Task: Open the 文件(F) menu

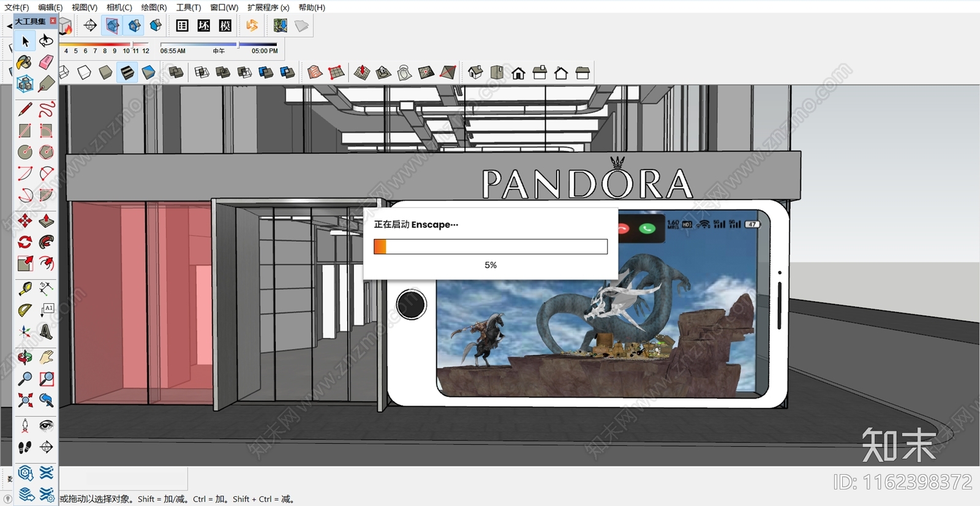Action: (17, 7)
